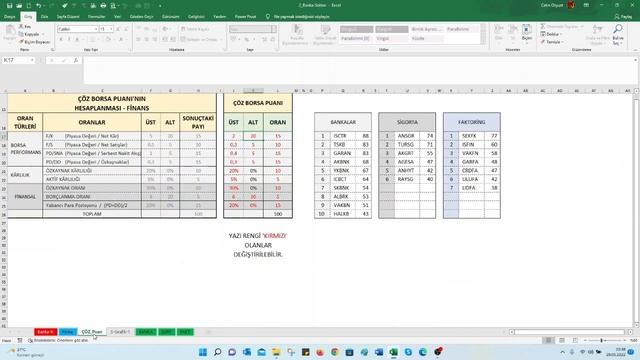640x360 pixels.
Task: Open the Page Layout (Sayfa Düzeni) tab
Action: pyautogui.click(x=68, y=17)
